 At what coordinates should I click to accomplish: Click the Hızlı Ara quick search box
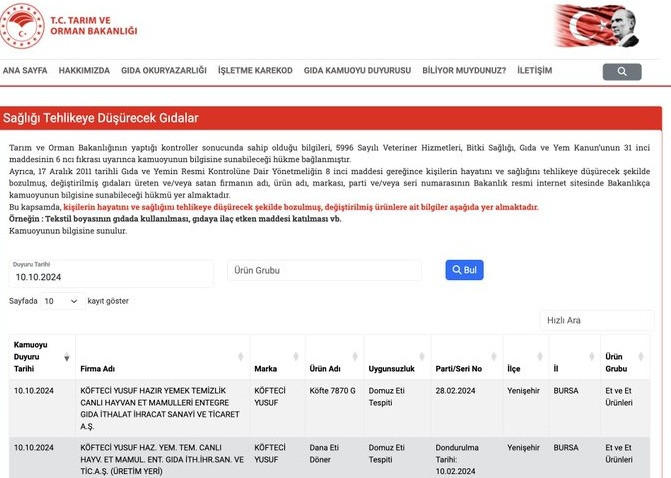point(597,321)
